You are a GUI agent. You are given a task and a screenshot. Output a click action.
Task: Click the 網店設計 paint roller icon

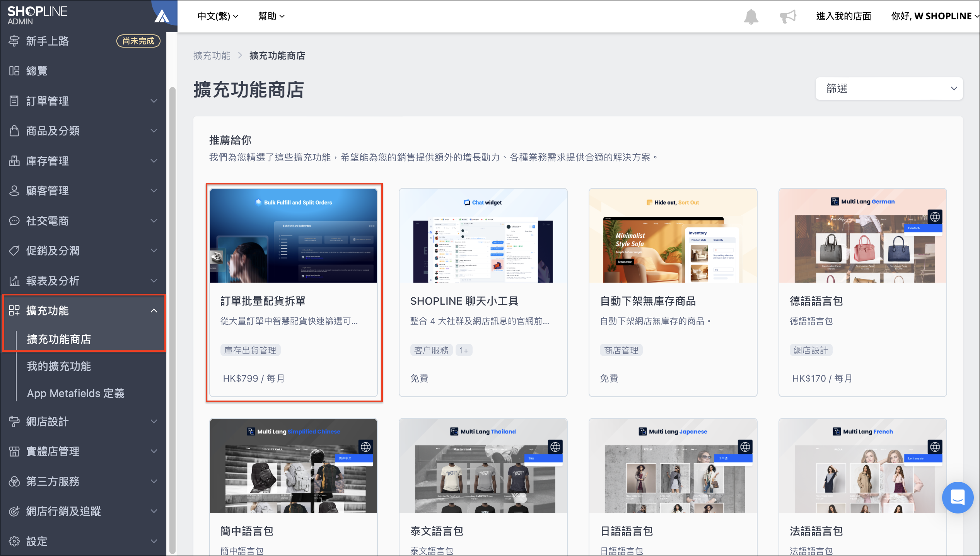coord(14,421)
